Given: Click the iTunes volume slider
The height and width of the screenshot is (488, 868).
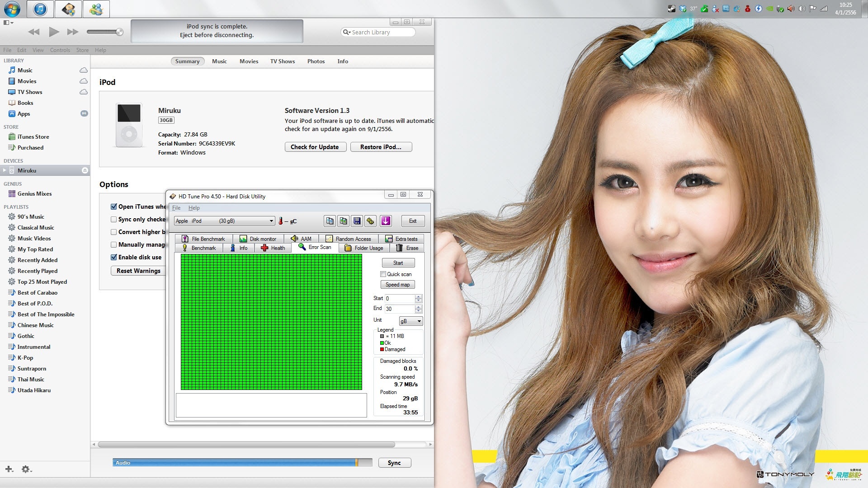Looking at the screenshot, I should tap(105, 32).
